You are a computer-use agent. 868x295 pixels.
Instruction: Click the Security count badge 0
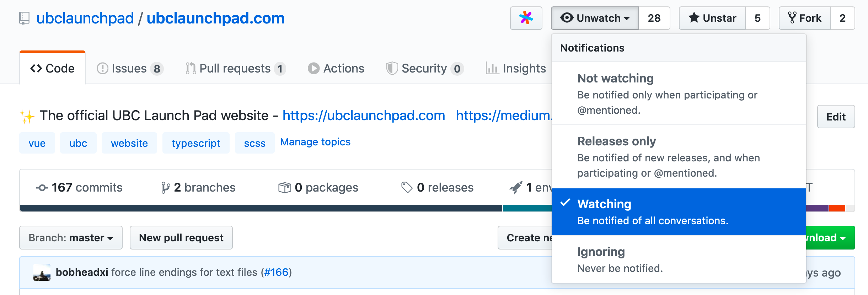pyautogui.click(x=457, y=69)
